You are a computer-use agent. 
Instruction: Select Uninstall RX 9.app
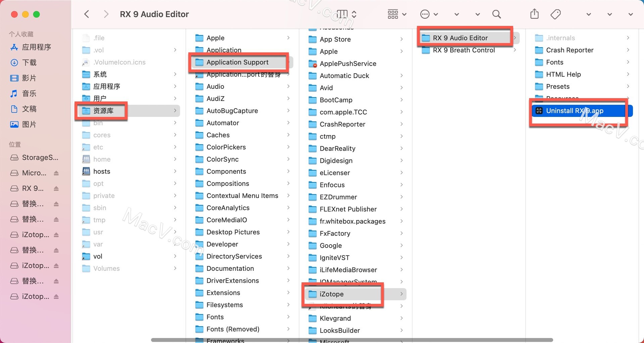(x=582, y=111)
